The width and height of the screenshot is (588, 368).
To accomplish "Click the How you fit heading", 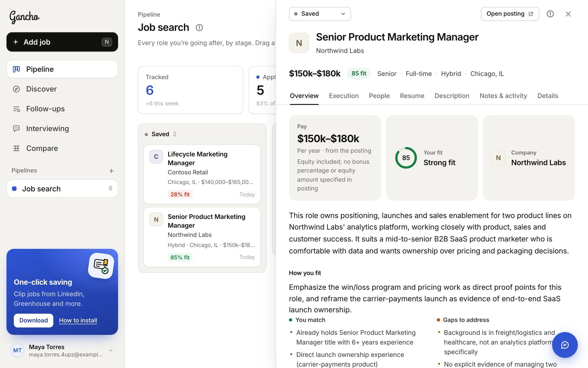I will click(x=305, y=273).
